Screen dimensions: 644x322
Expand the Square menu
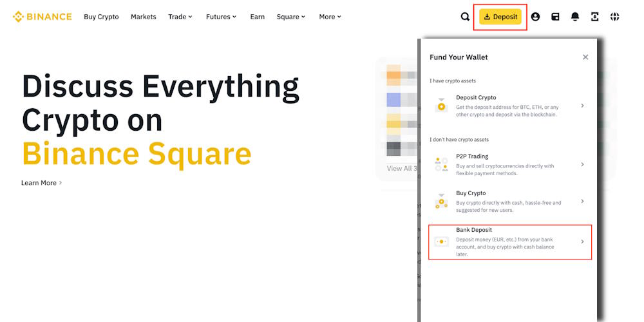[291, 17]
